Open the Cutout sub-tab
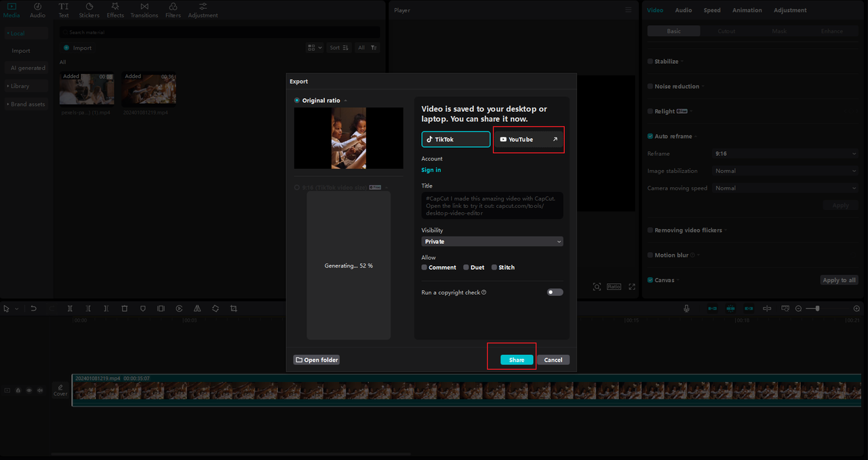 pyautogui.click(x=726, y=31)
